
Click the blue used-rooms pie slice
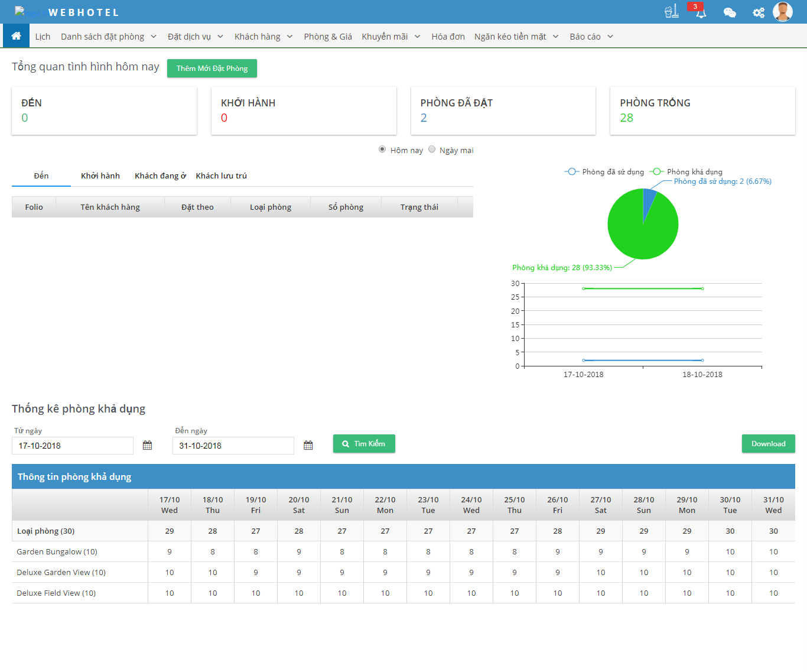point(649,201)
